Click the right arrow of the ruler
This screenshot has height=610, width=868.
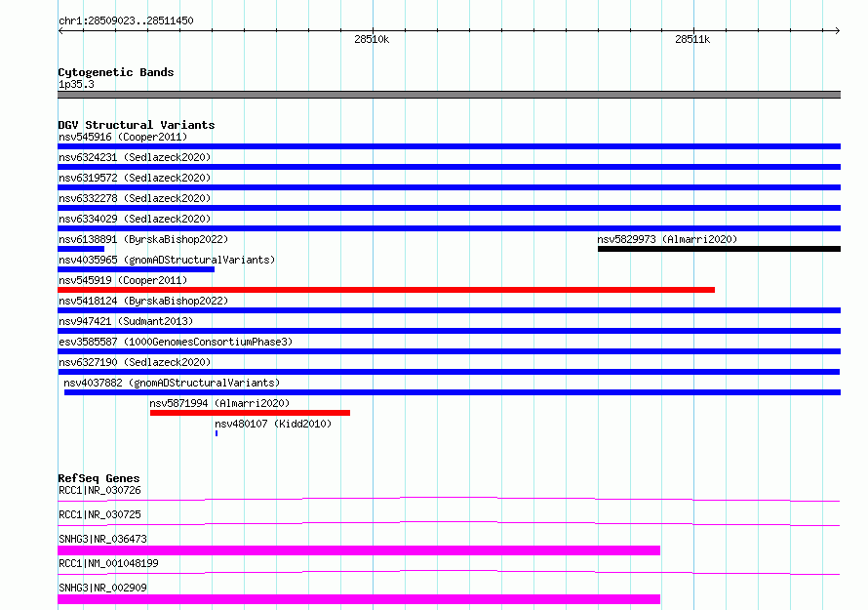(838, 30)
